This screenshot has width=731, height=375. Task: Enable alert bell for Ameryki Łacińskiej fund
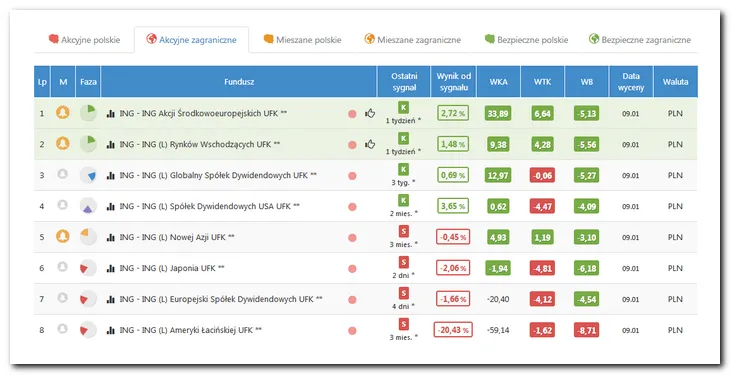point(62,328)
